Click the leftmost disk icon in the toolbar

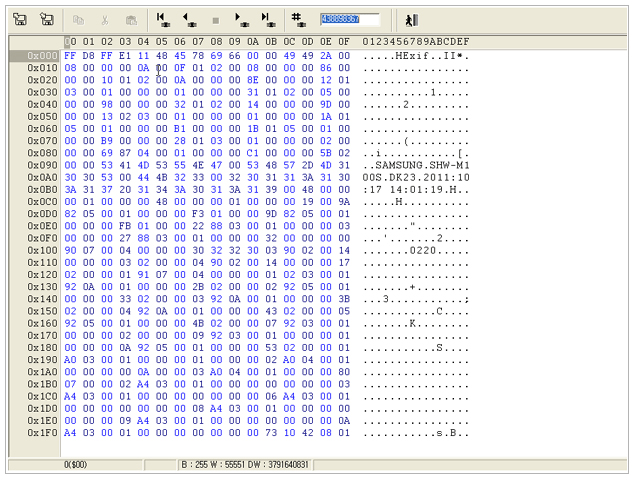[20, 19]
